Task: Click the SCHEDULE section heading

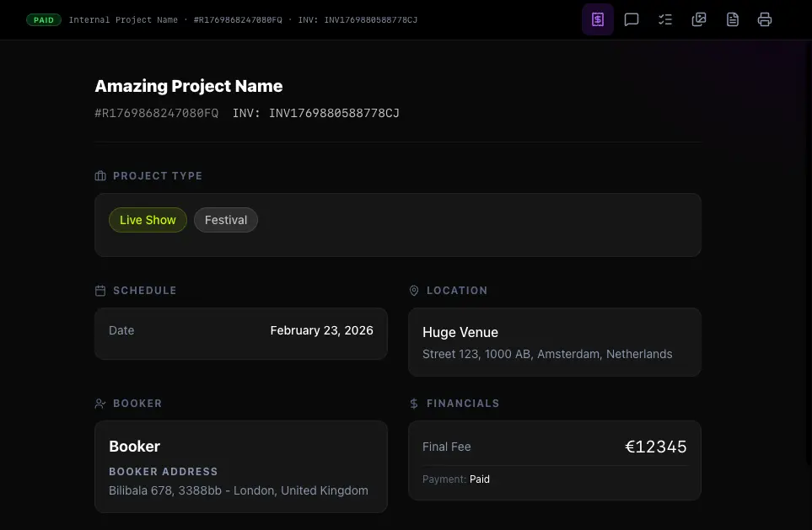Action: coord(145,291)
